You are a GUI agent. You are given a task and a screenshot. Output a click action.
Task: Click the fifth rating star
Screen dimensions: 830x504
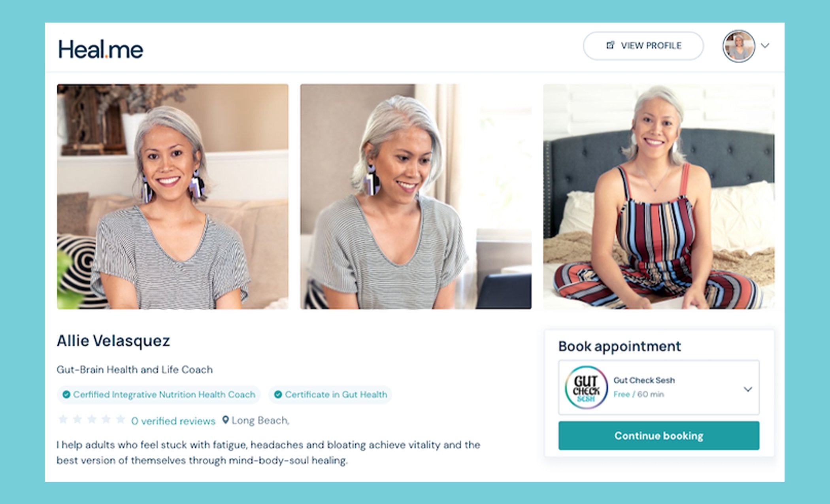[121, 419]
